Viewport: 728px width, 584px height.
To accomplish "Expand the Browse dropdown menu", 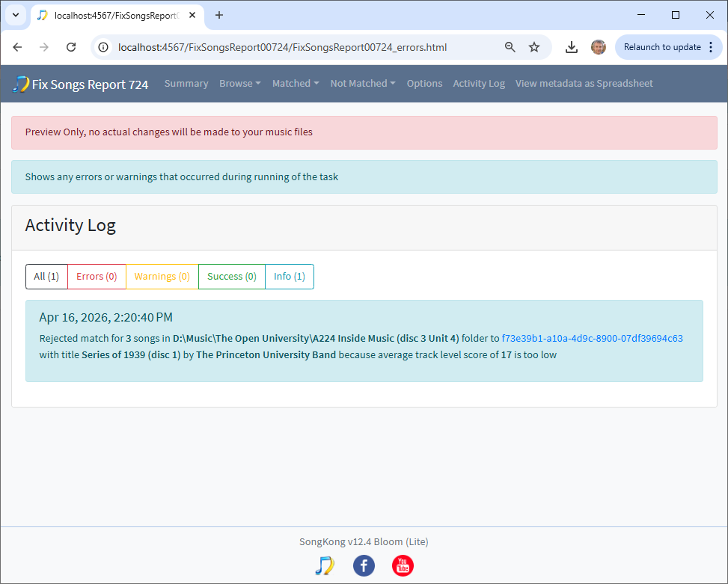I will pyautogui.click(x=239, y=84).
